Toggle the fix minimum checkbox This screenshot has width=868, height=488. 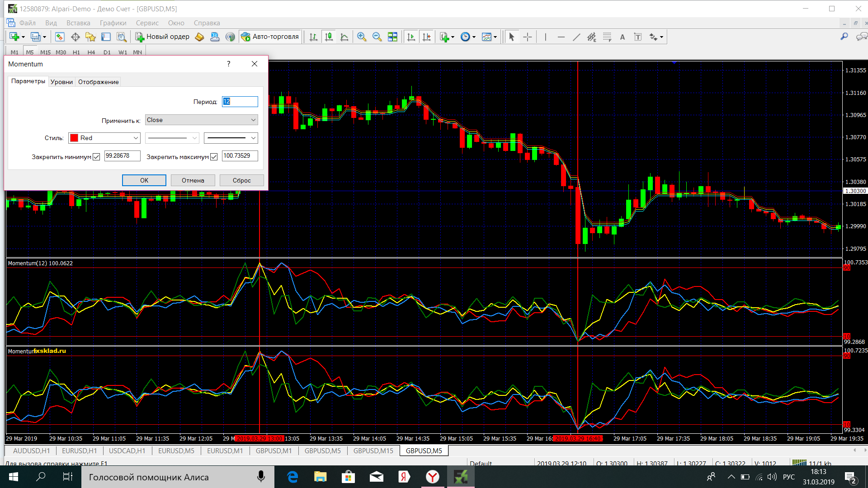point(96,157)
